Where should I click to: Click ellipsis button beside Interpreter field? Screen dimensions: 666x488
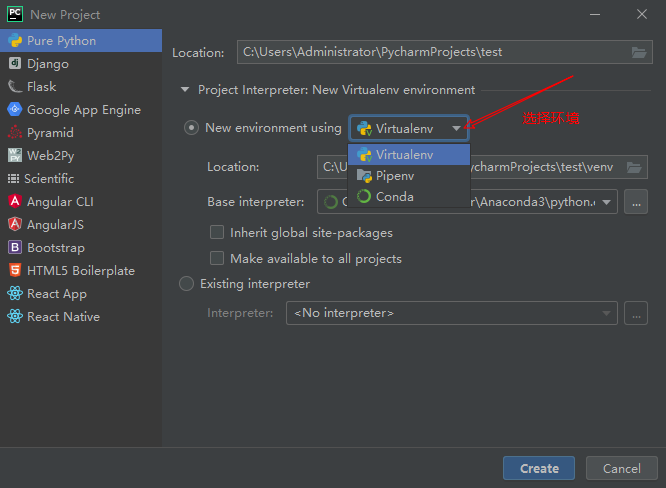coord(636,313)
